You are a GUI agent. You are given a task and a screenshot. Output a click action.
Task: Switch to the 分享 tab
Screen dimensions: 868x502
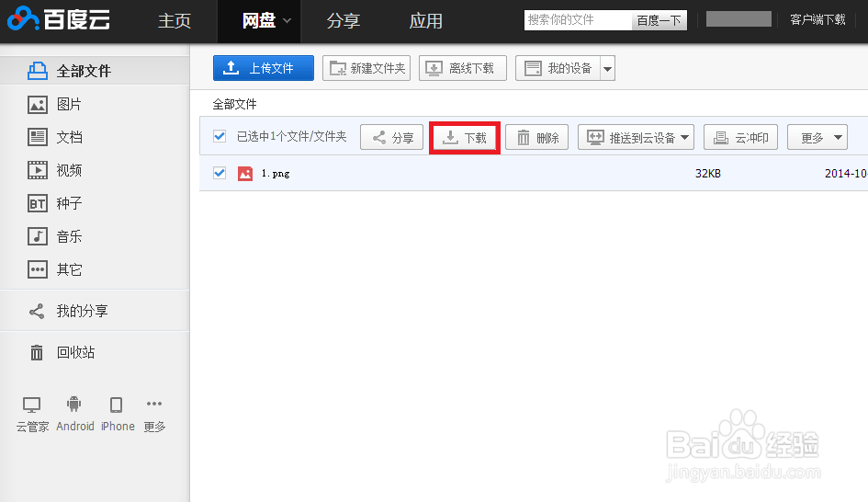pos(344,21)
